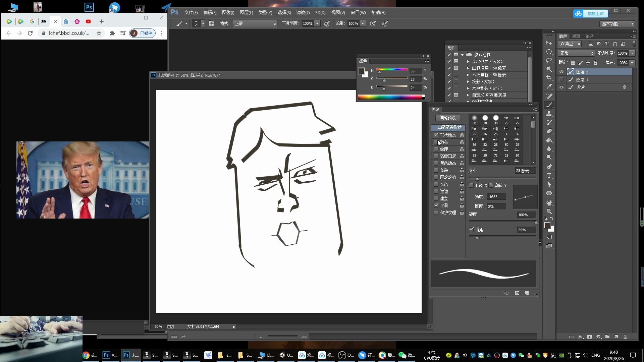Enable the 翻转 X checkbox
This screenshot has width=644, height=362.
[471, 185]
